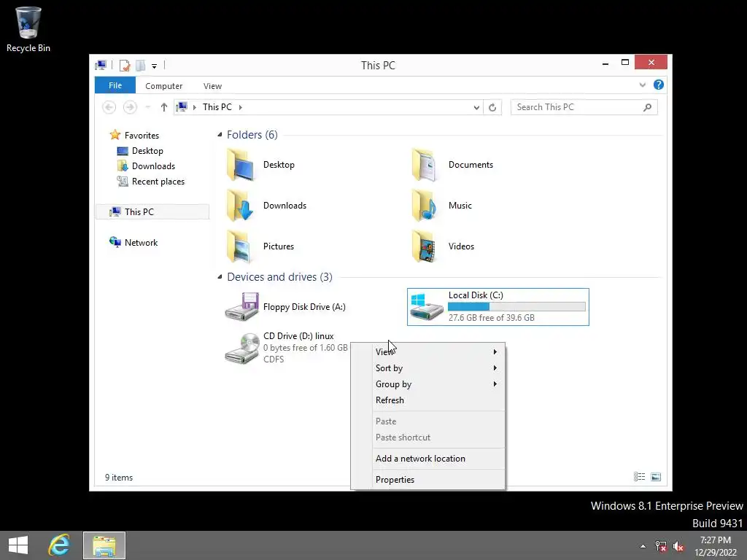Click Local Disk (C:) capacity bar

tap(516, 307)
